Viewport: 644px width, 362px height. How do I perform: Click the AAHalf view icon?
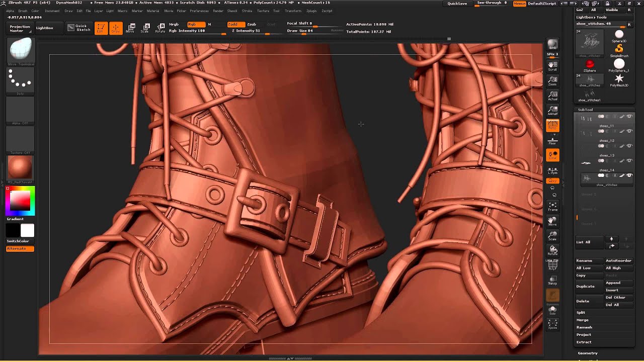tap(552, 111)
